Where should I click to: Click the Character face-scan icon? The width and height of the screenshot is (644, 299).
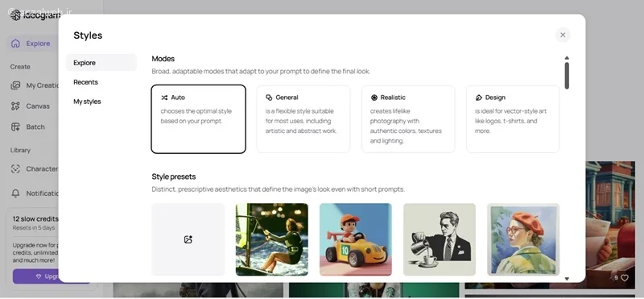point(15,168)
